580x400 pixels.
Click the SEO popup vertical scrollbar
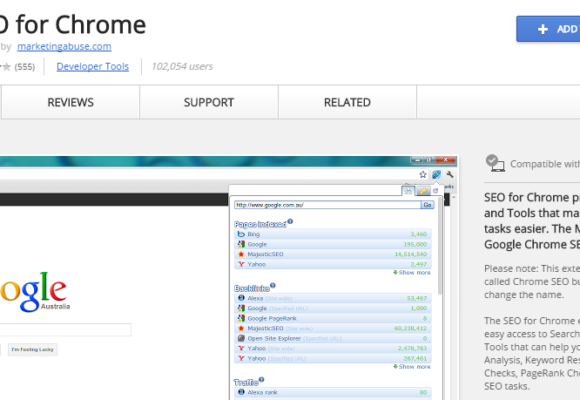[x=439, y=246]
